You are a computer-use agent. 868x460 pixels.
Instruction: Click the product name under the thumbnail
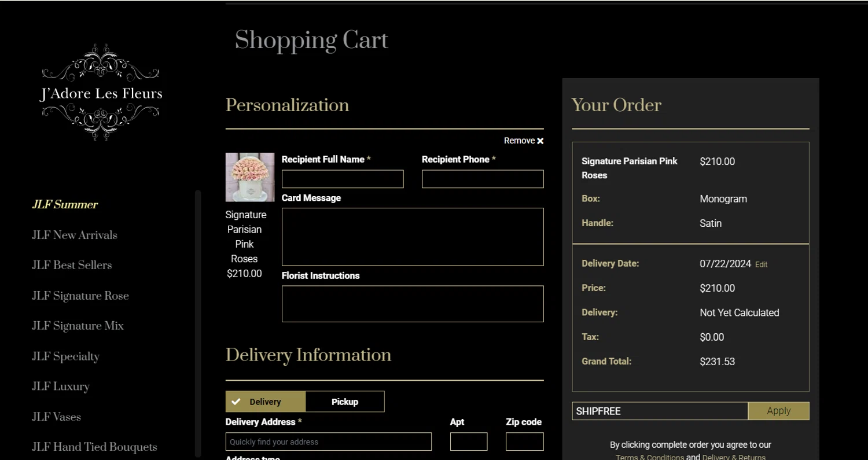[x=245, y=237]
